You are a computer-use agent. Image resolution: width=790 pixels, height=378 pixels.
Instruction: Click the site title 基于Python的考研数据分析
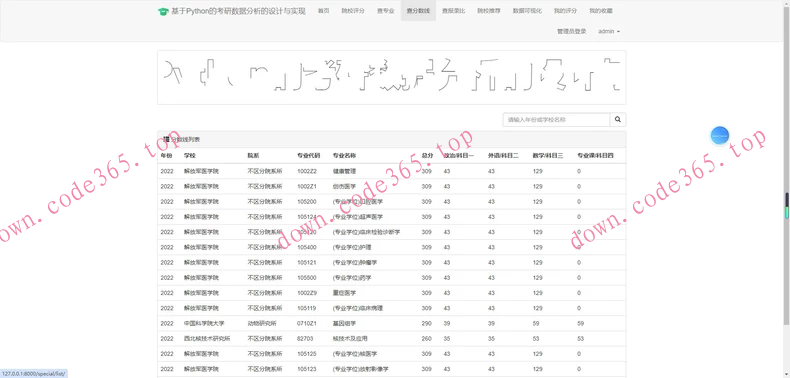(238, 11)
